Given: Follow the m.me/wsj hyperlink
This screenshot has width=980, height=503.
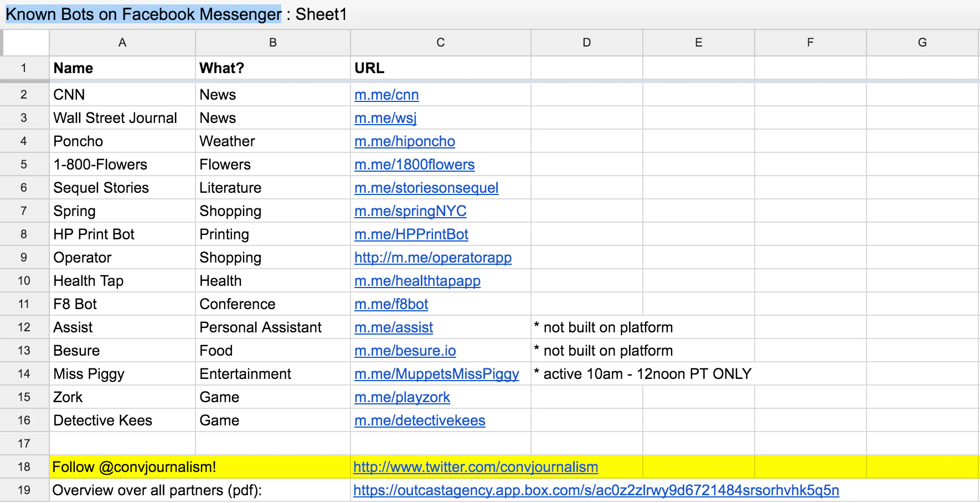Looking at the screenshot, I should [385, 117].
